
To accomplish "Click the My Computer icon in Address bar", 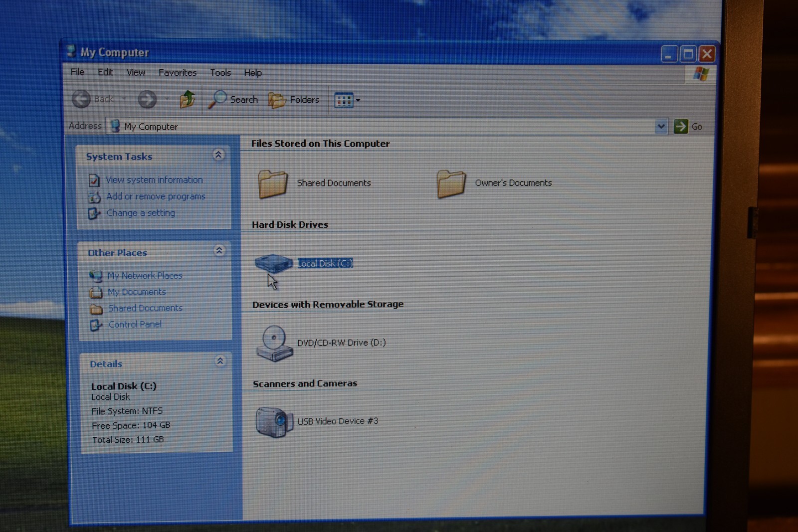I will [x=115, y=126].
